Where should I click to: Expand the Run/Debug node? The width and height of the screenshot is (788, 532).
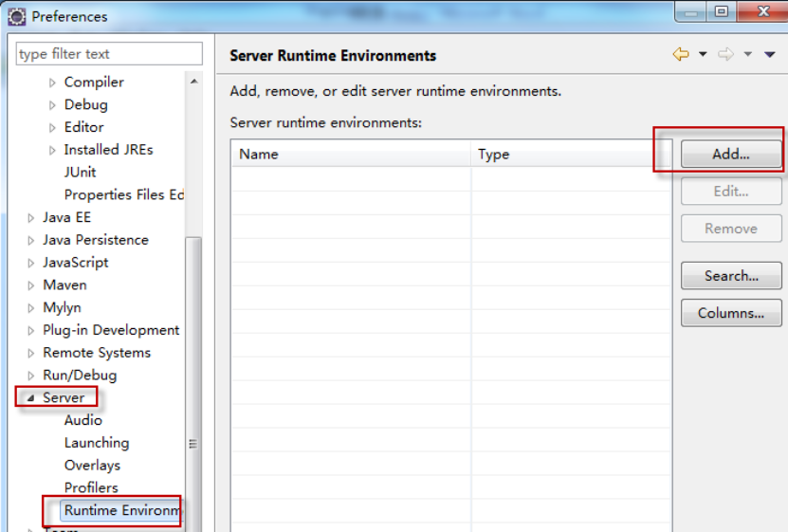coord(30,376)
